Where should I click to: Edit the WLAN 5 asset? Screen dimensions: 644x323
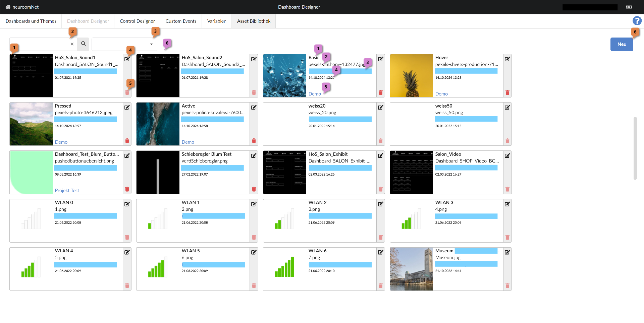click(254, 252)
